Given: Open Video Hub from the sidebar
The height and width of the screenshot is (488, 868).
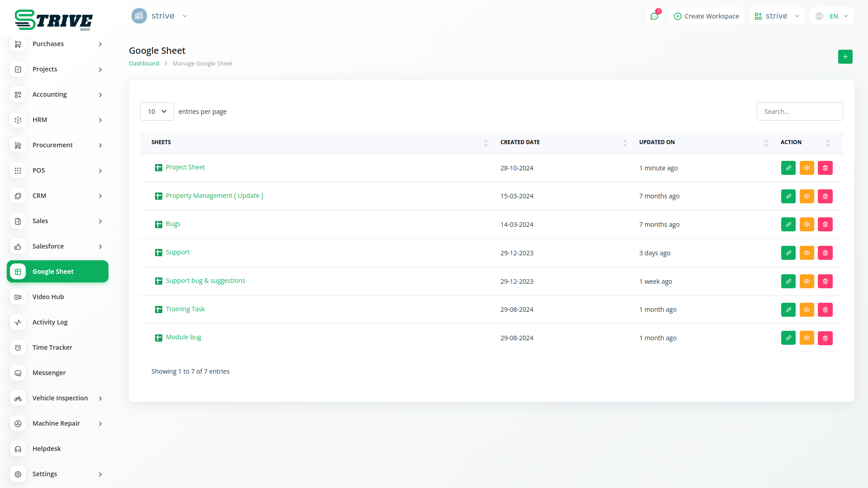Looking at the screenshot, I should point(48,297).
